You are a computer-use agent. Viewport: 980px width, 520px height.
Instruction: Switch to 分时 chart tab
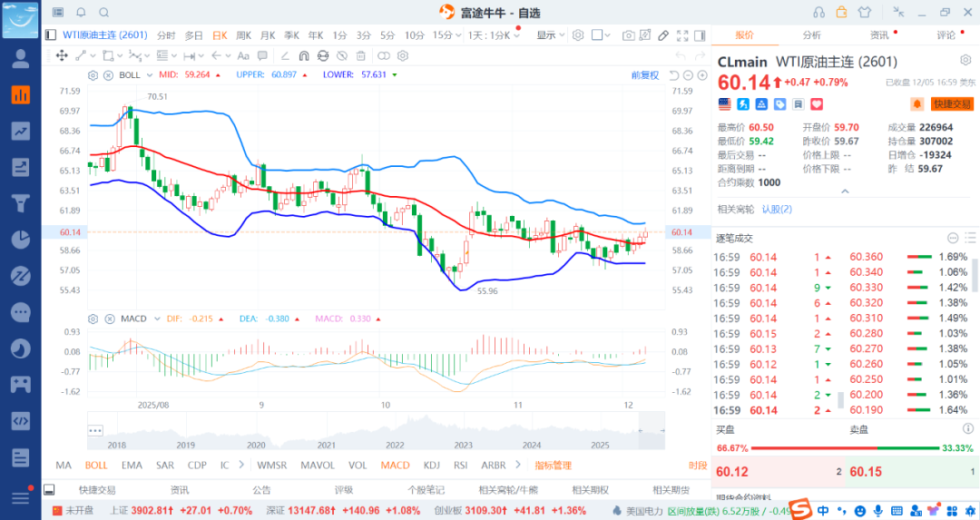click(x=166, y=35)
